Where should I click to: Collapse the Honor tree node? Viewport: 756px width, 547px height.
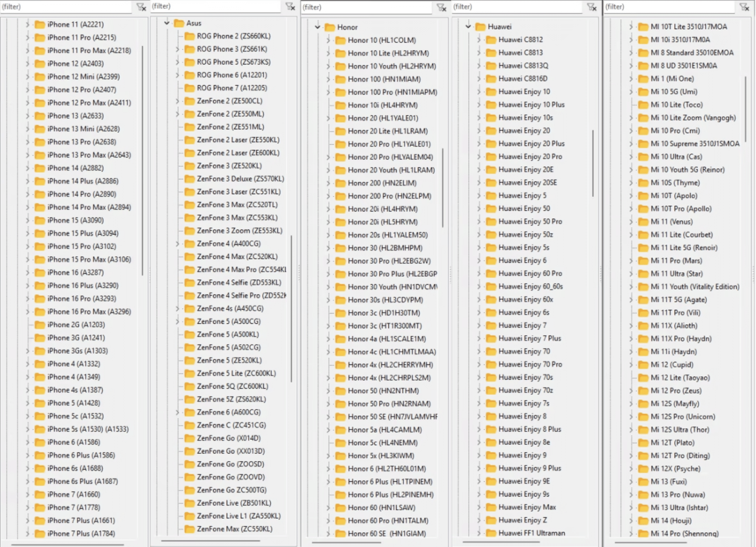[317, 27]
